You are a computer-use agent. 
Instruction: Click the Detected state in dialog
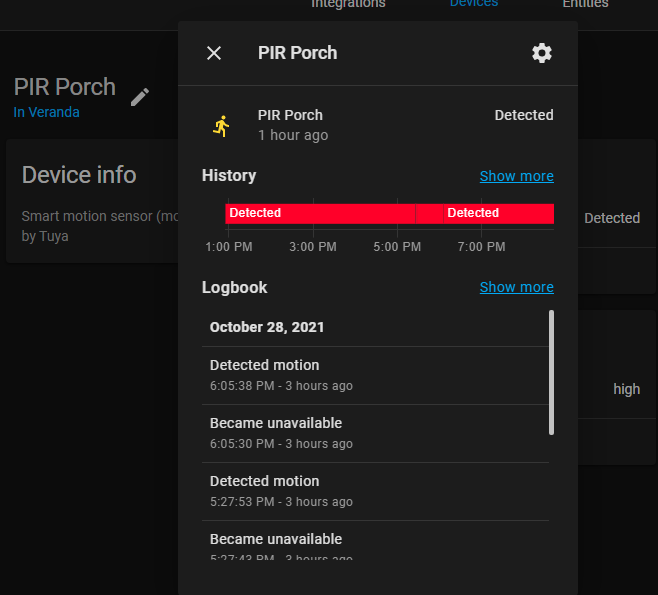tap(524, 115)
